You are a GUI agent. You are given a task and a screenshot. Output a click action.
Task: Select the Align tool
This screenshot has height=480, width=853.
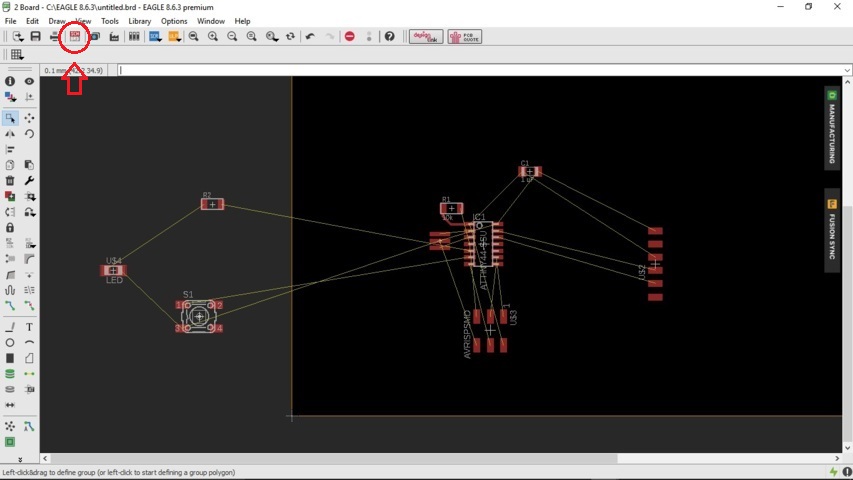[10, 149]
